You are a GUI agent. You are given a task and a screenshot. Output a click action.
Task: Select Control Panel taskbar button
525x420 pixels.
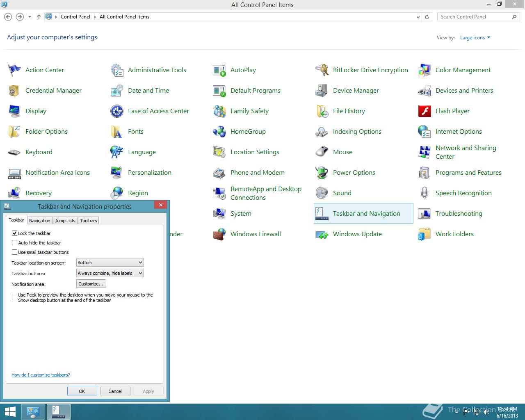(x=34, y=412)
